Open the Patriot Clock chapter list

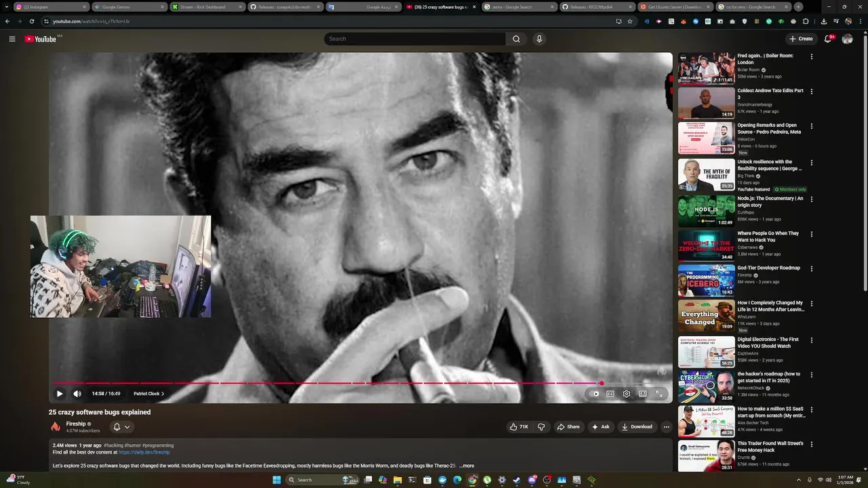(x=149, y=394)
